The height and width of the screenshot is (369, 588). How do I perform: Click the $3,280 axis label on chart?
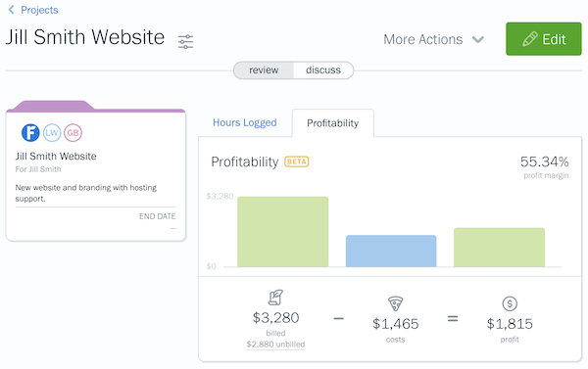(x=220, y=197)
